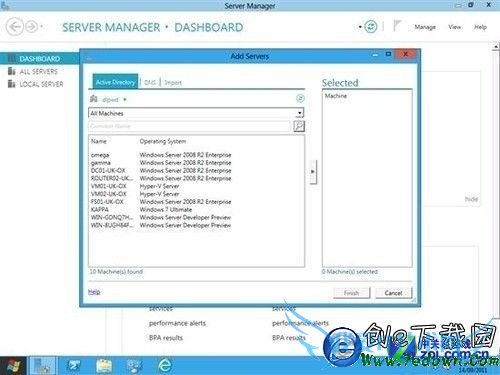Click the Cancel button
The width and height of the screenshot is (500, 375).
pos(393,293)
